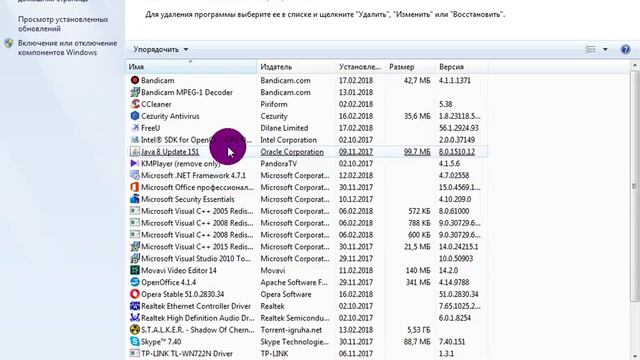Select the Bandicam MPEG-1 Decoder name

point(187,92)
